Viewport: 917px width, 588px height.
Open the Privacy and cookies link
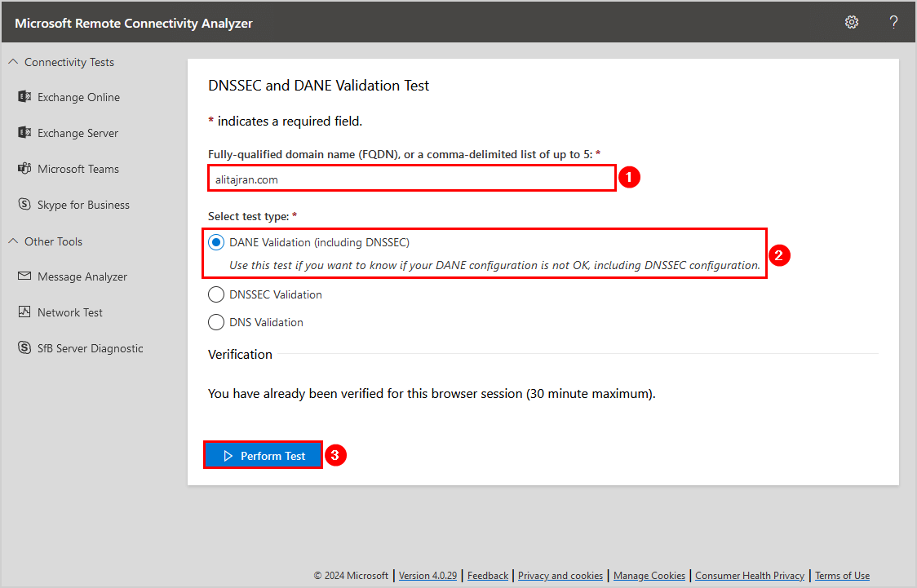click(x=560, y=576)
